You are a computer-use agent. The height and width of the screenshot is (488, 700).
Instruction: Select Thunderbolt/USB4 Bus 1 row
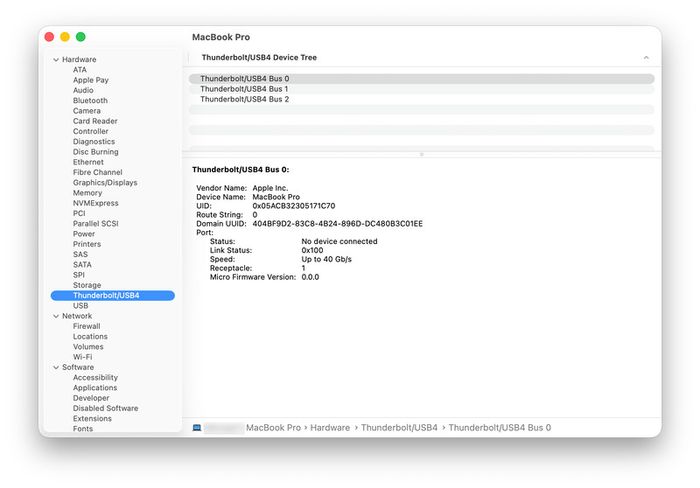[x=421, y=89]
